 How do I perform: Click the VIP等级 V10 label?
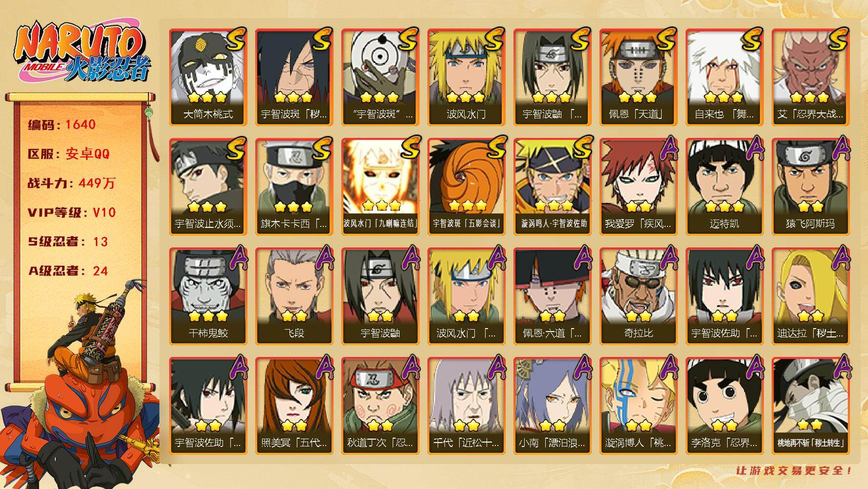click(71, 212)
